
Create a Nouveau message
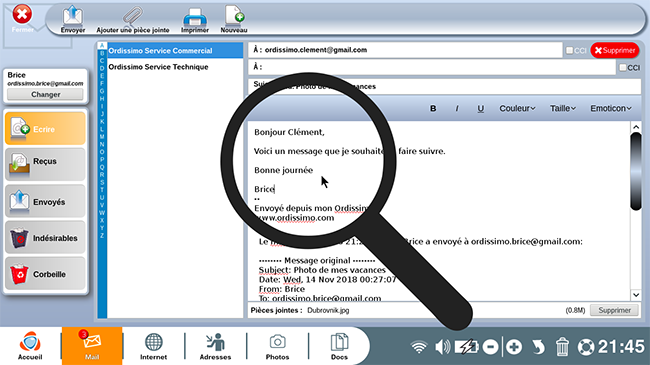point(234,19)
